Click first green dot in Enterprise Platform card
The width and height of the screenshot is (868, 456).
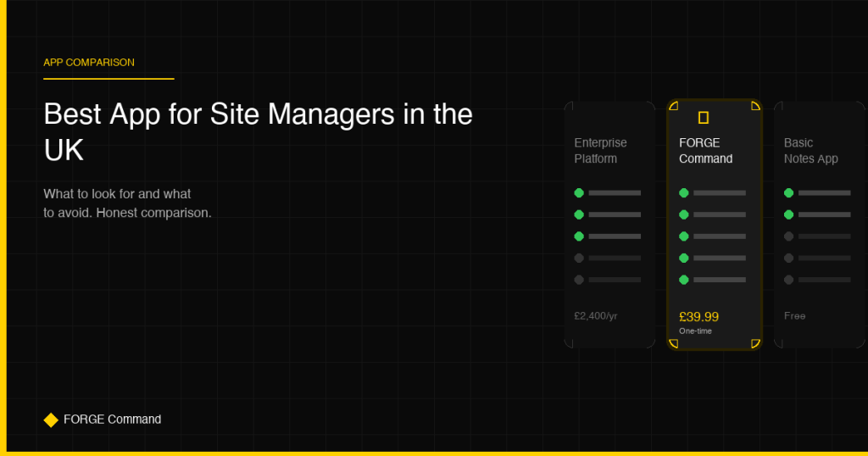579,193
